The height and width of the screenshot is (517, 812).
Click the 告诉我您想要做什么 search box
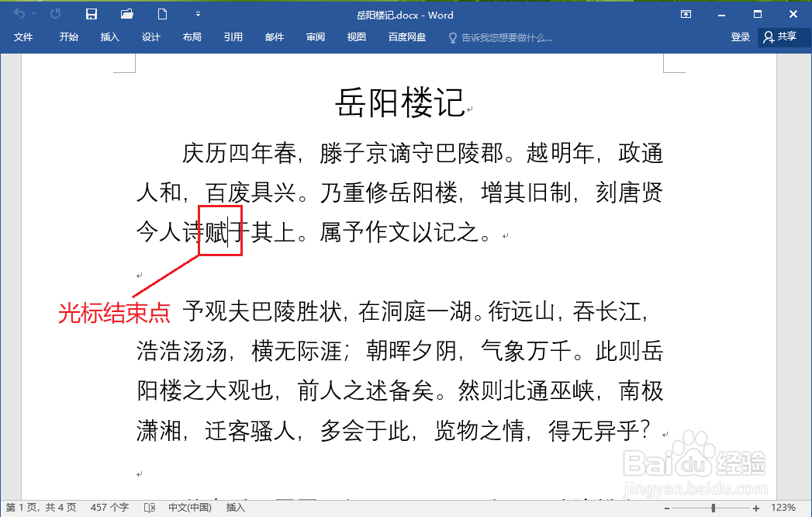point(506,38)
